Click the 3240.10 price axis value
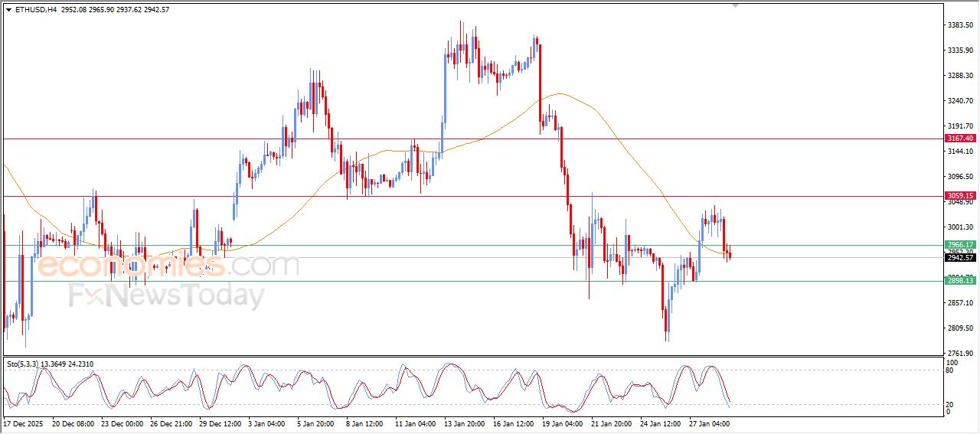This screenshot has height=434, width=980. 960,101
